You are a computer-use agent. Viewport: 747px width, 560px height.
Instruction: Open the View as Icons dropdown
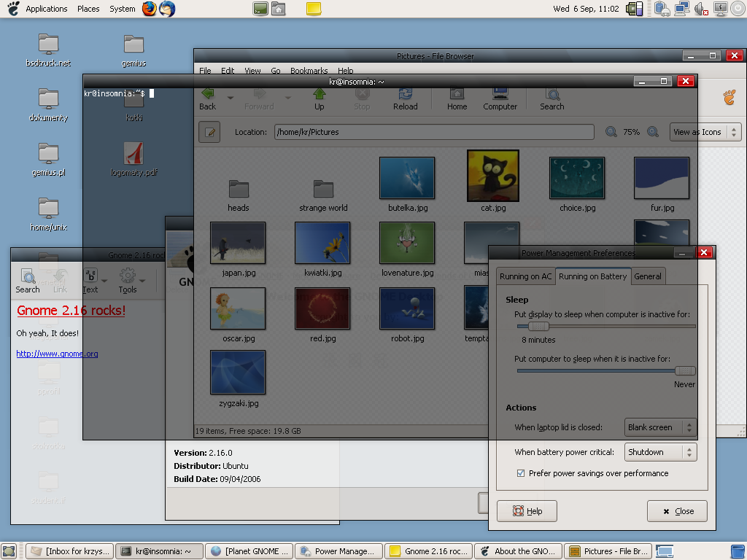tap(705, 132)
